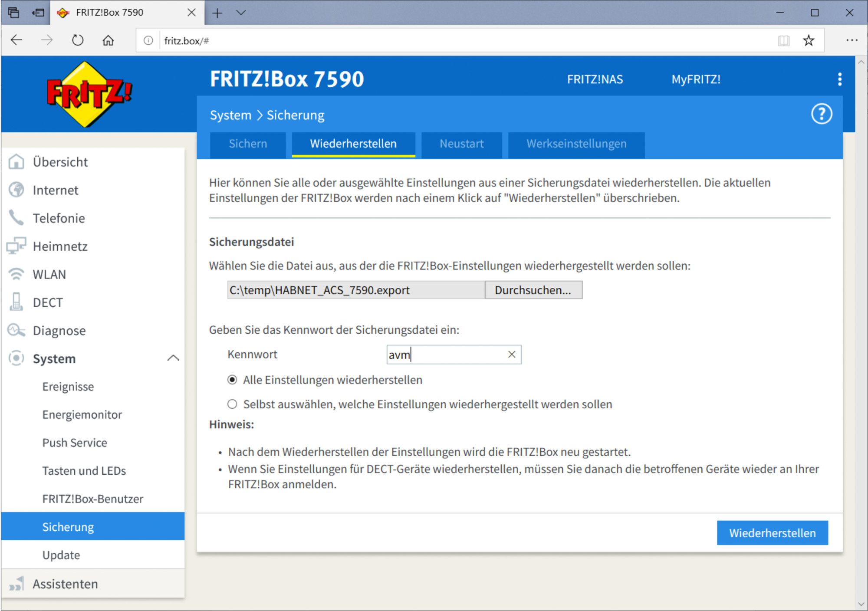Open browser tab list dropdown arrow

coord(241,13)
